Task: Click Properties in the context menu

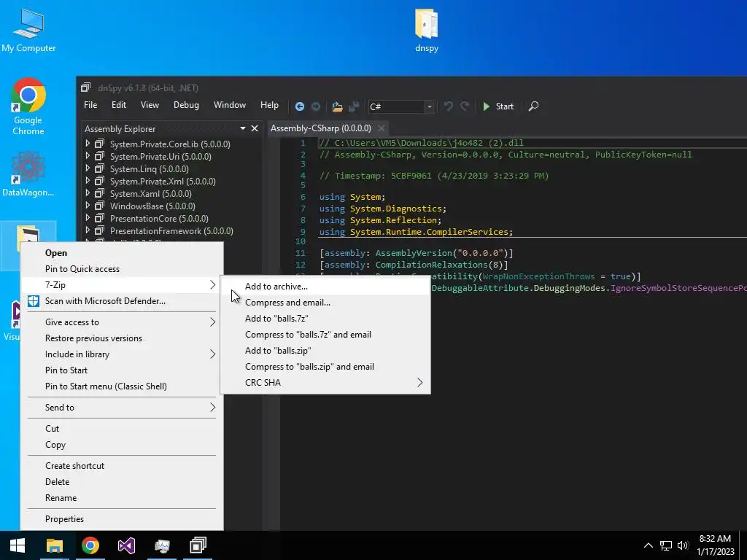Action: tap(122, 519)
